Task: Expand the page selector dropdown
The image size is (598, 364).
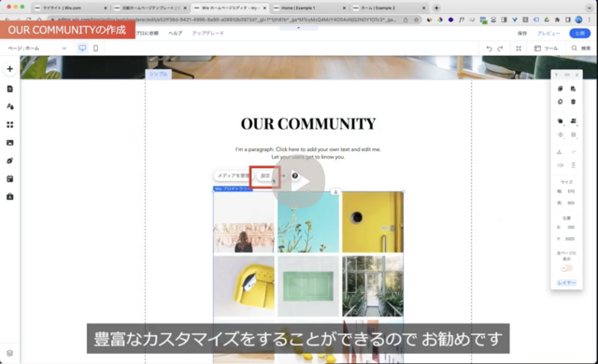Action: tap(37, 49)
